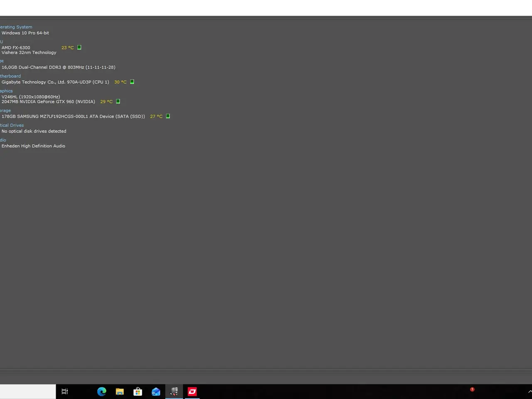This screenshot has height=399, width=532.
Task: Click the storage temperature status icon beside 27 °C
Action: click(167, 116)
